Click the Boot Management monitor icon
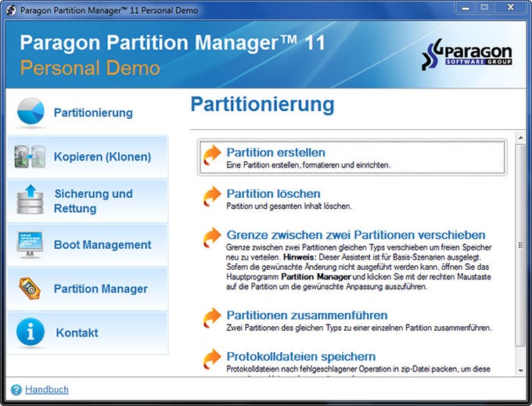This screenshot has width=532, height=406. point(30,245)
